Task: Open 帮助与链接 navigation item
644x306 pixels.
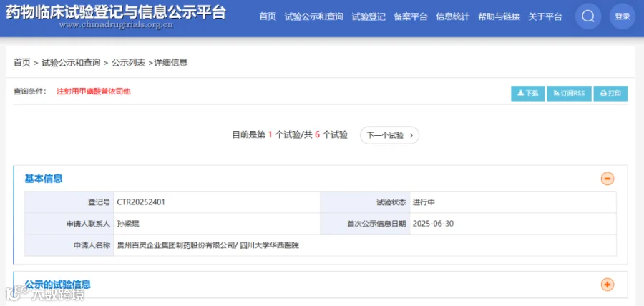Action: [499, 17]
